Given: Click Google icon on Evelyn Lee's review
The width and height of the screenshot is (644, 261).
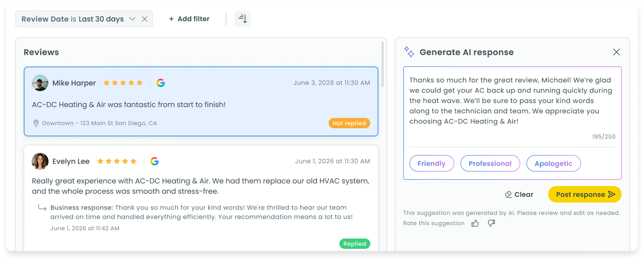Looking at the screenshot, I should [155, 161].
